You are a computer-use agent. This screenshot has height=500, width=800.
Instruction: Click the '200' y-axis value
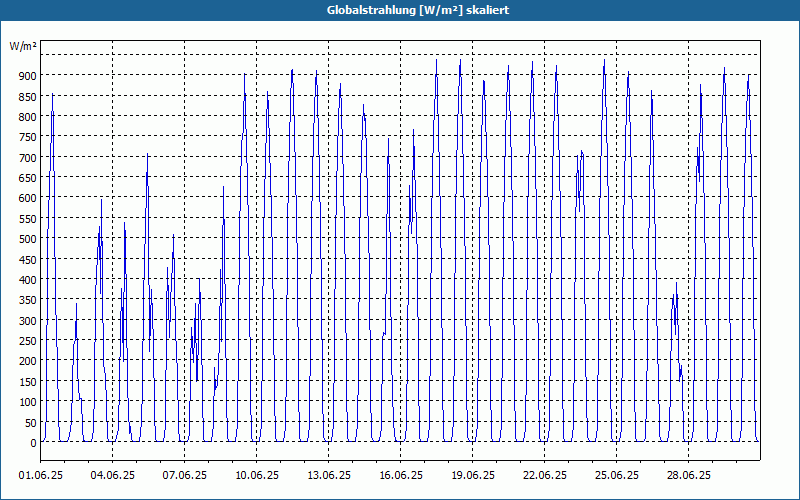point(28,361)
